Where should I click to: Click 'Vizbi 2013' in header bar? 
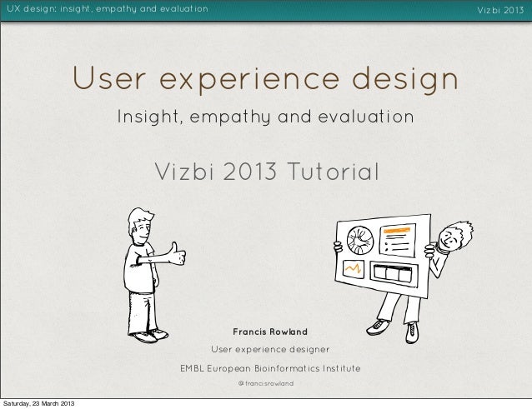[x=500, y=10]
